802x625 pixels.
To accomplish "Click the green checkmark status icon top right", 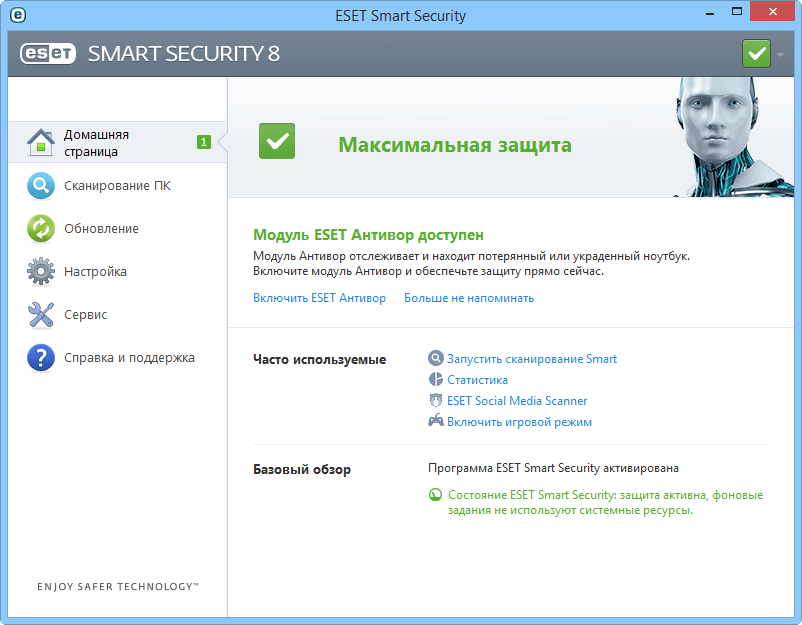I will click(756, 52).
